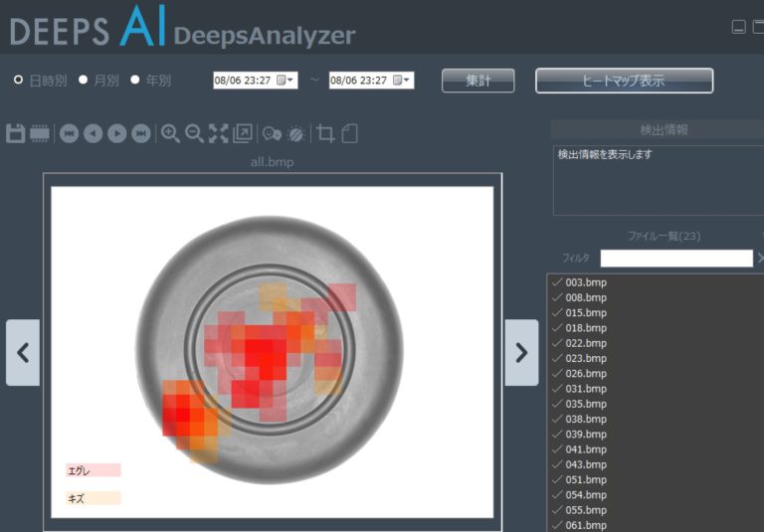Open image in separate window icon
Image resolution: width=764 pixels, height=532 pixels.
coord(242,133)
